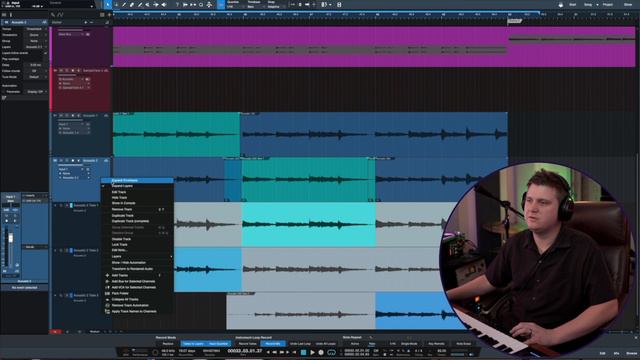This screenshot has width=640, height=360.
Task: Select the Eraser tool
Action: (x=132, y=4)
